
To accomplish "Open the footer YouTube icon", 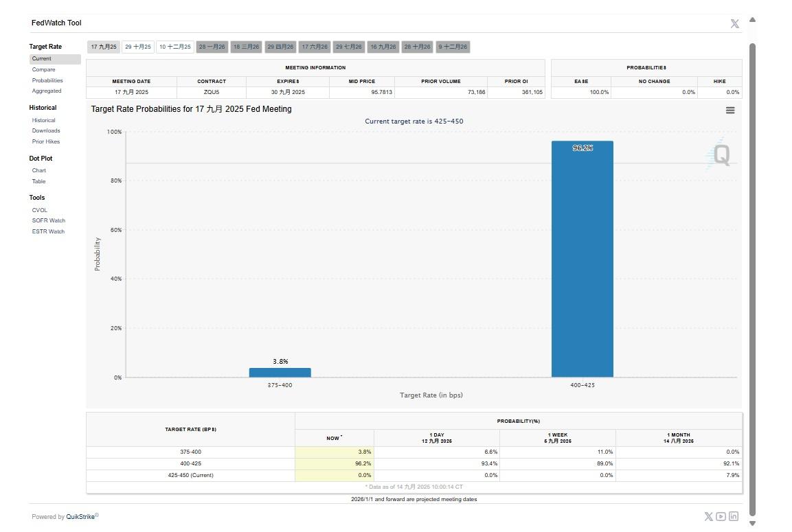I will [721, 516].
